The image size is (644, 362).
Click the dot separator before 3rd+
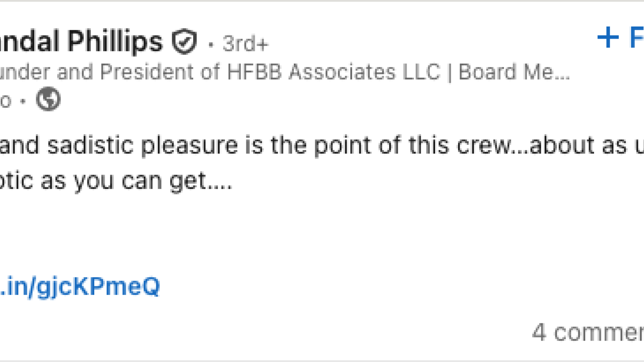(x=211, y=44)
